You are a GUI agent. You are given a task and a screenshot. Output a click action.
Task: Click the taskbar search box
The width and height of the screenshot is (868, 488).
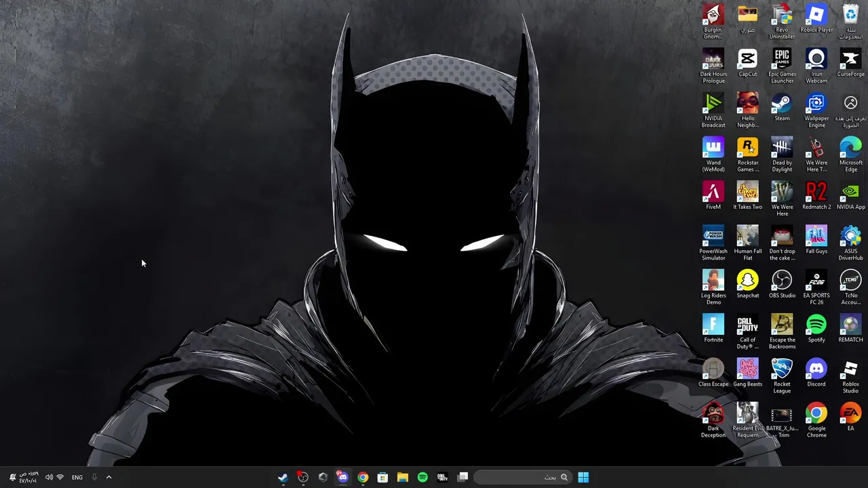pos(522,477)
